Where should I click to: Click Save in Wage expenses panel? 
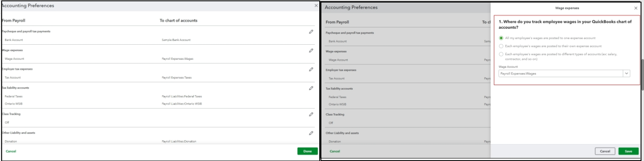pos(628,151)
